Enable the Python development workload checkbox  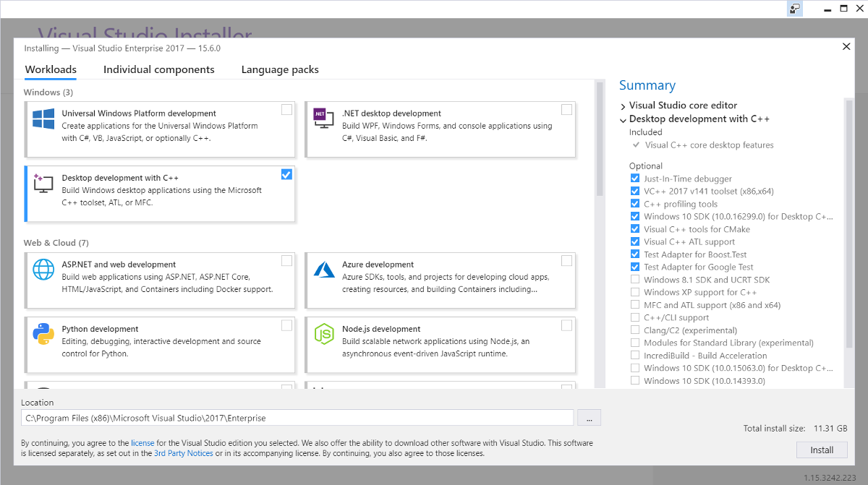coord(286,325)
